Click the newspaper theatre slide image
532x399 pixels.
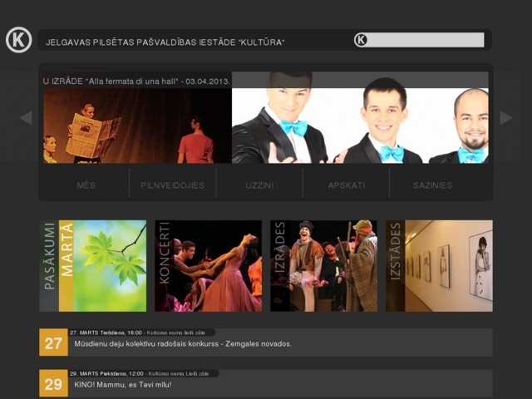pyautogui.click(x=137, y=126)
